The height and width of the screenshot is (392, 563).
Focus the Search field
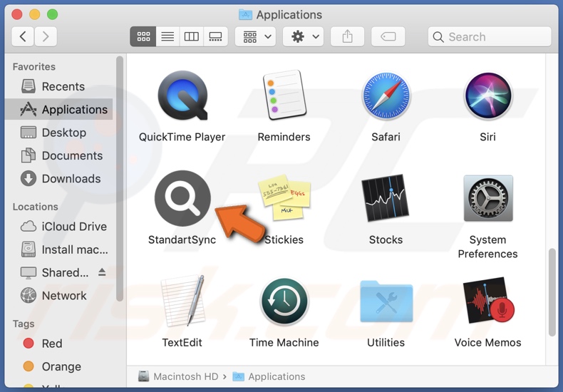click(490, 36)
